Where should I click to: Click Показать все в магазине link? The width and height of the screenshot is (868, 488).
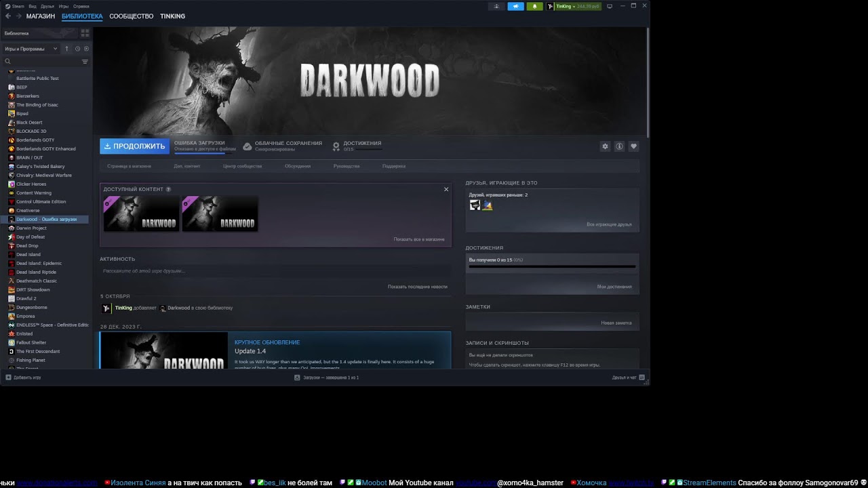[419, 239]
